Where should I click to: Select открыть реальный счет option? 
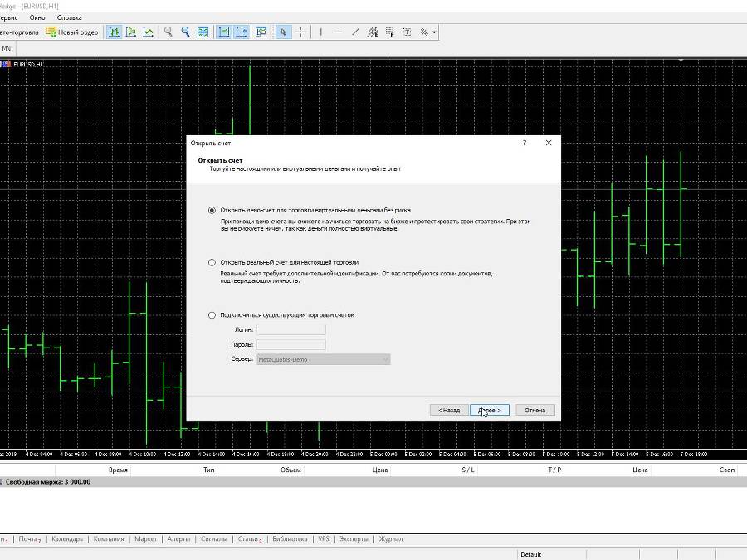tap(212, 262)
